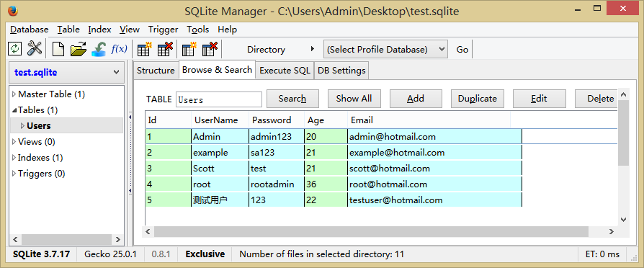Click the Password cell rootadmin
This screenshot has height=268, width=644.
tap(277, 184)
